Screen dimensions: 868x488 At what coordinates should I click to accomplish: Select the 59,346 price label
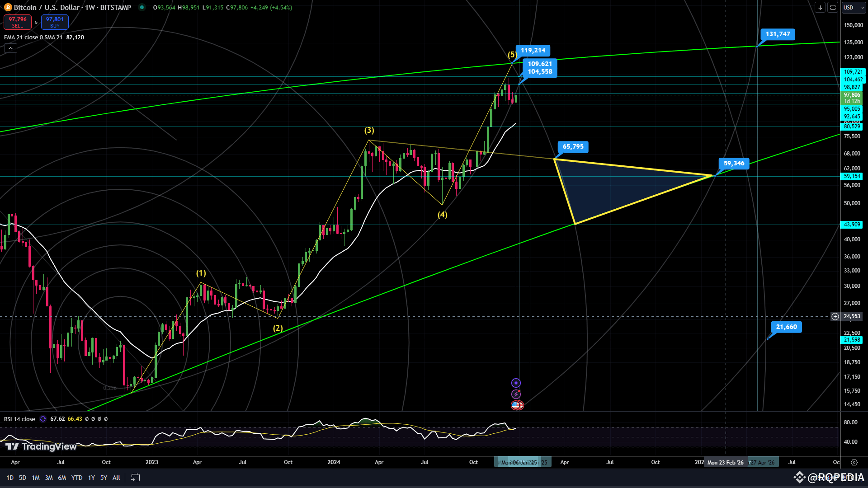[x=734, y=164]
